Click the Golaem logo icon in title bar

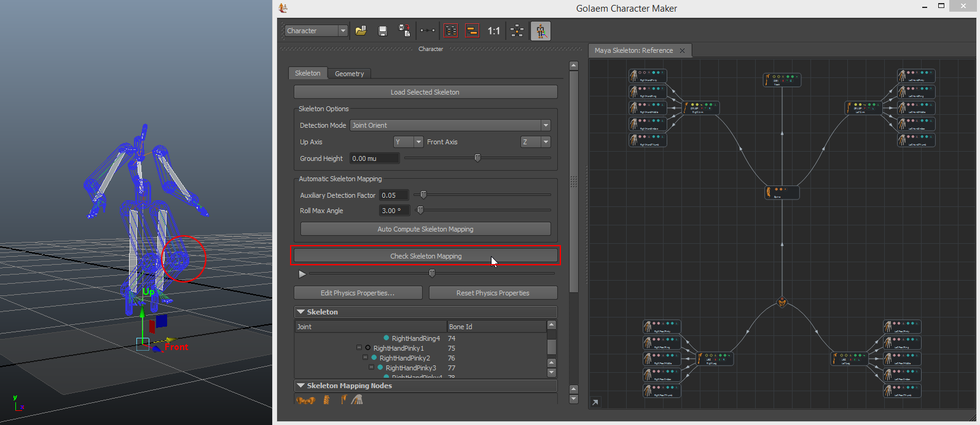283,8
